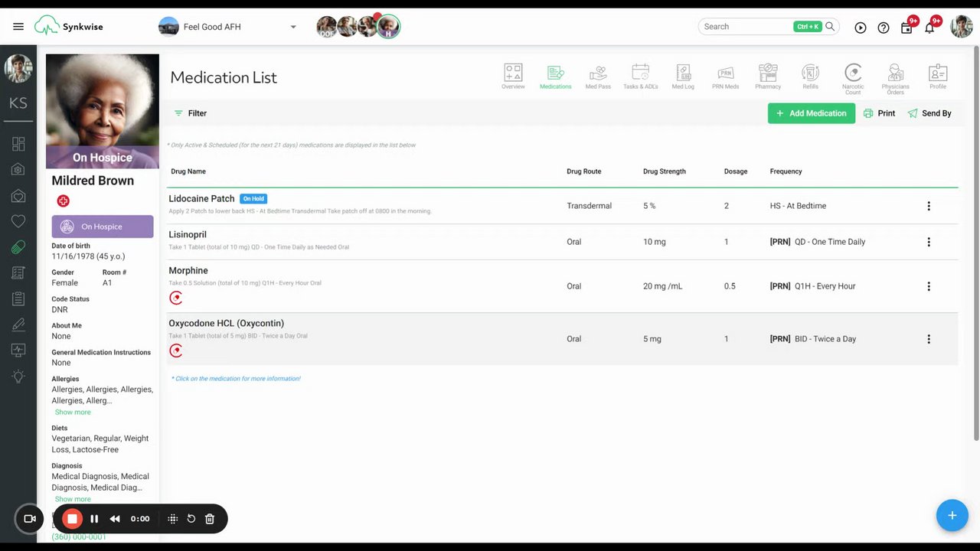
Task: Click the On Hold badge
Action: point(253,199)
